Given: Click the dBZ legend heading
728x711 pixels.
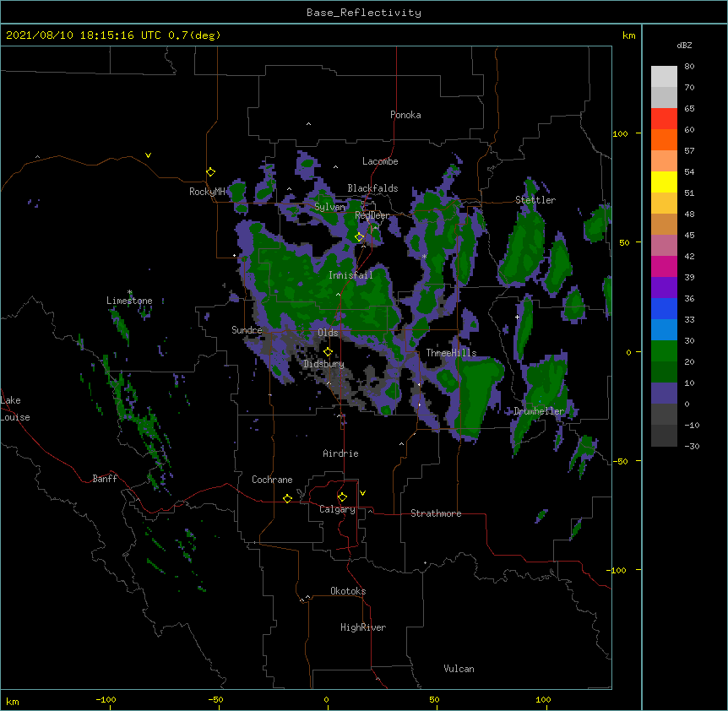Looking at the screenshot, I should tap(684, 45).
